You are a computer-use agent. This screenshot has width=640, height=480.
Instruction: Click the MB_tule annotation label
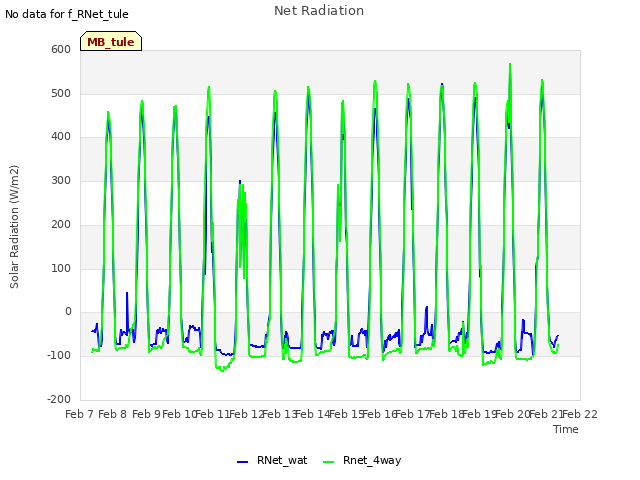coord(111,42)
